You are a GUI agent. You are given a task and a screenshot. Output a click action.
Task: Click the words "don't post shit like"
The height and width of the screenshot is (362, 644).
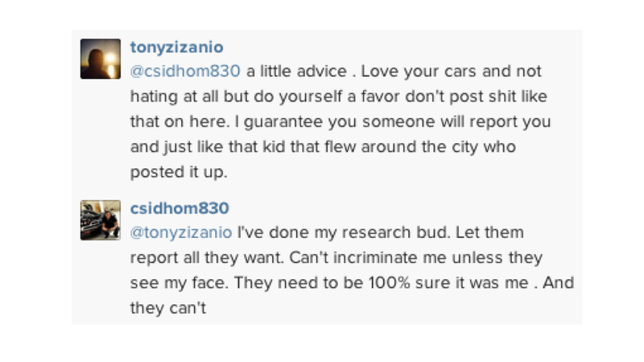(477, 97)
